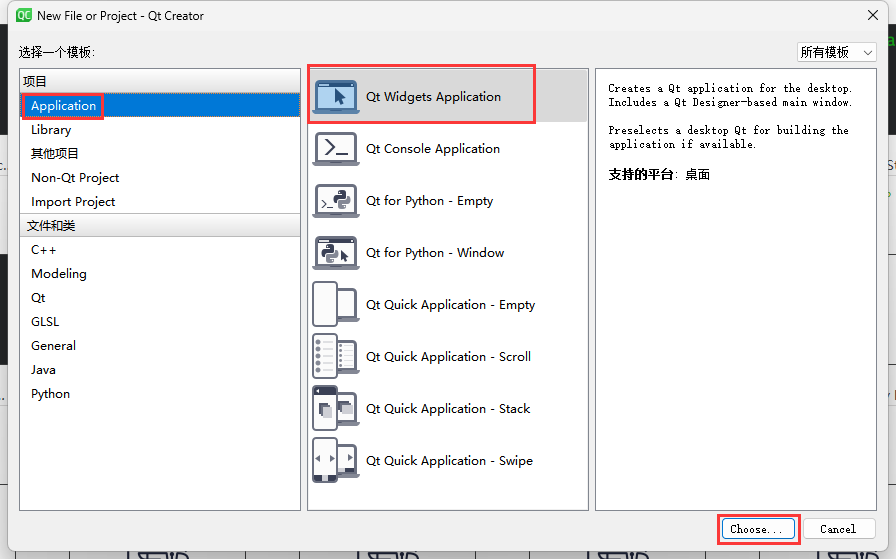The image size is (896, 559).
Task: Click the Qt Quick Application - Stack label
Action: tap(448, 409)
